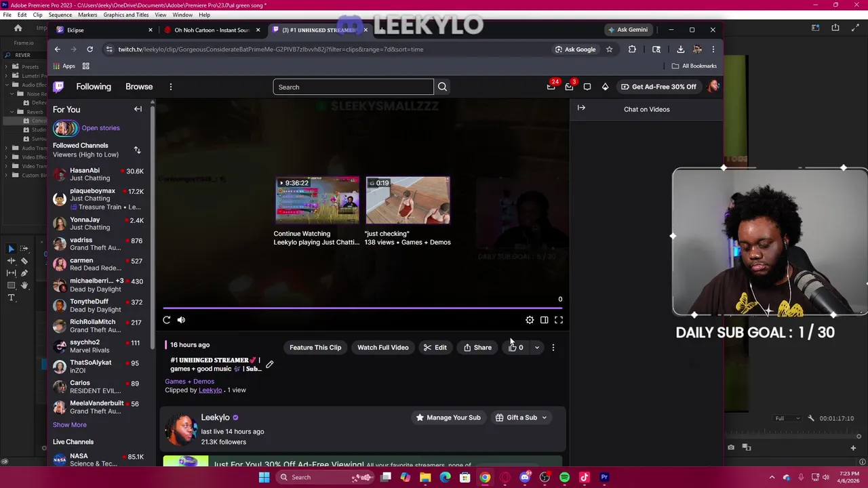Open Spotify from the Windows taskbar
Viewport: 868px width, 488px height.
(x=564, y=477)
